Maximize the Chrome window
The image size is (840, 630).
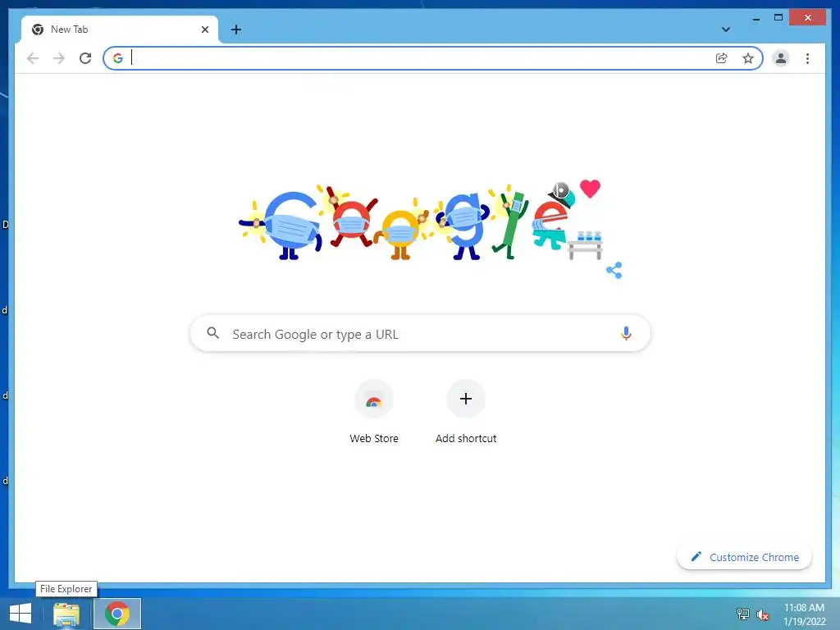[x=778, y=18]
